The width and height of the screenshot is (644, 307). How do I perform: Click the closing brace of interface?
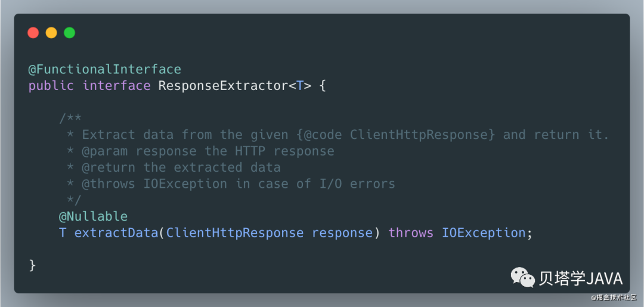coord(32,265)
